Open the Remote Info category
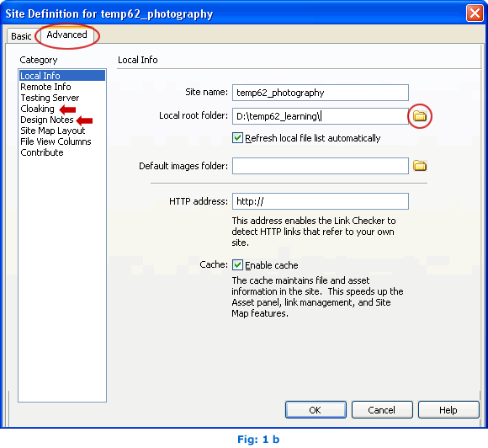488x448 pixels. [x=45, y=87]
